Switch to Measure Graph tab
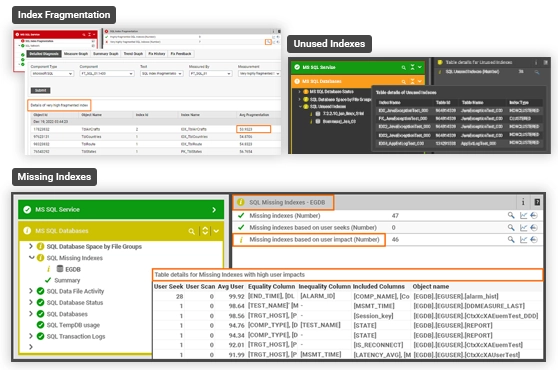 coord(76,54)
